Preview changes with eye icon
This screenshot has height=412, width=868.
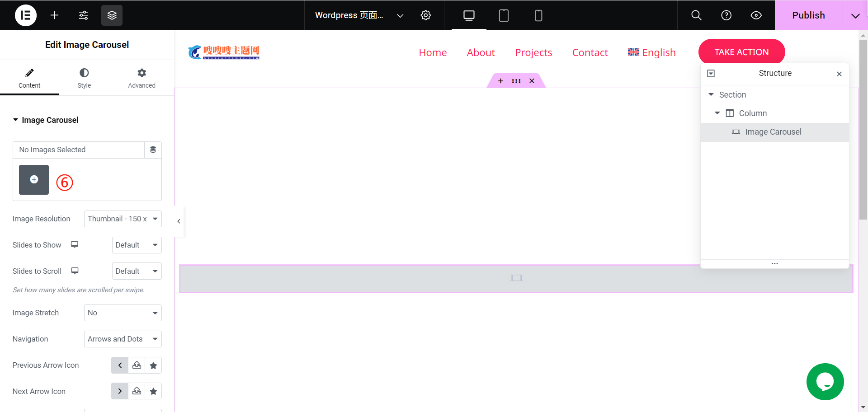point(756,15)
